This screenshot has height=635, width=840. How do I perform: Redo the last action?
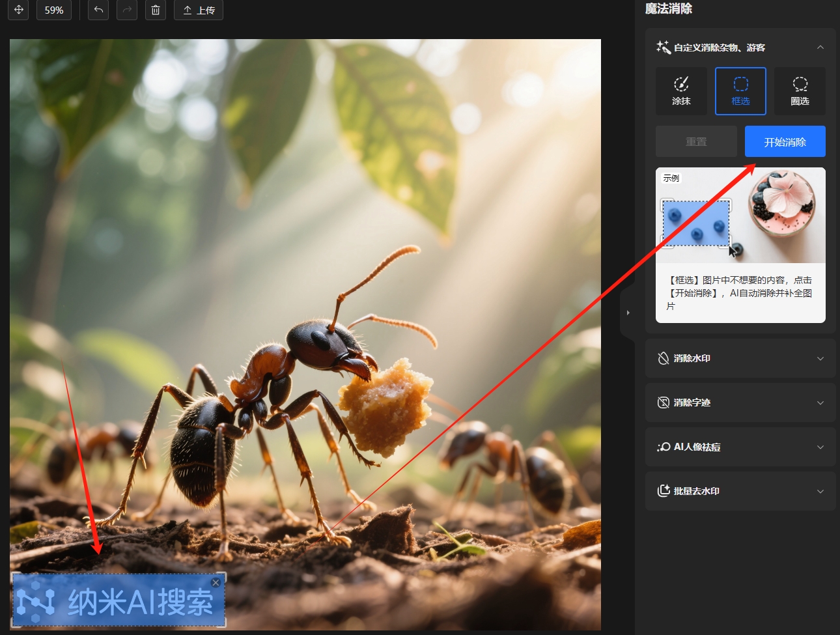tap(127, 10)
